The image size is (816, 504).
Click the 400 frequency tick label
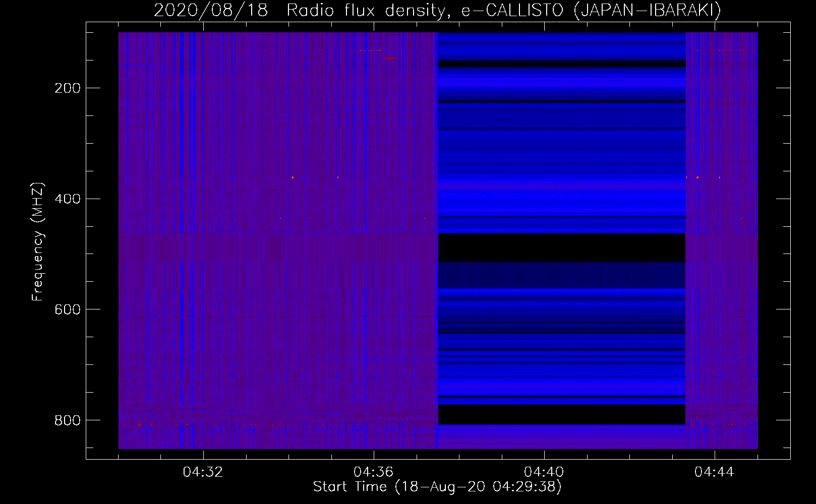click(x=68, y=199)
